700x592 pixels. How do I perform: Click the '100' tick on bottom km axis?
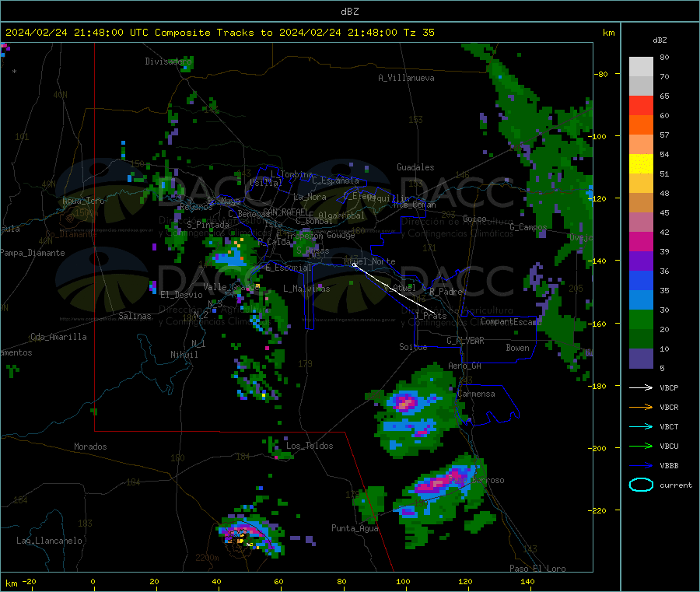coord(403,581)
